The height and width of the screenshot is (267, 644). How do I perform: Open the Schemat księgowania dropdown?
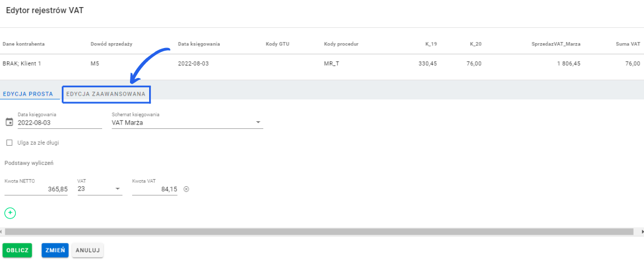258,123
